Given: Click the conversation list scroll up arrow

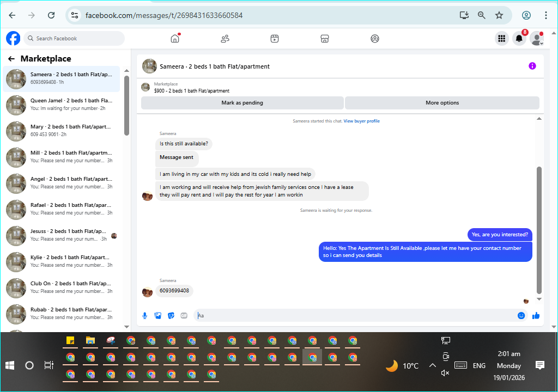Looking at the screenshot, I should (126, 71).
